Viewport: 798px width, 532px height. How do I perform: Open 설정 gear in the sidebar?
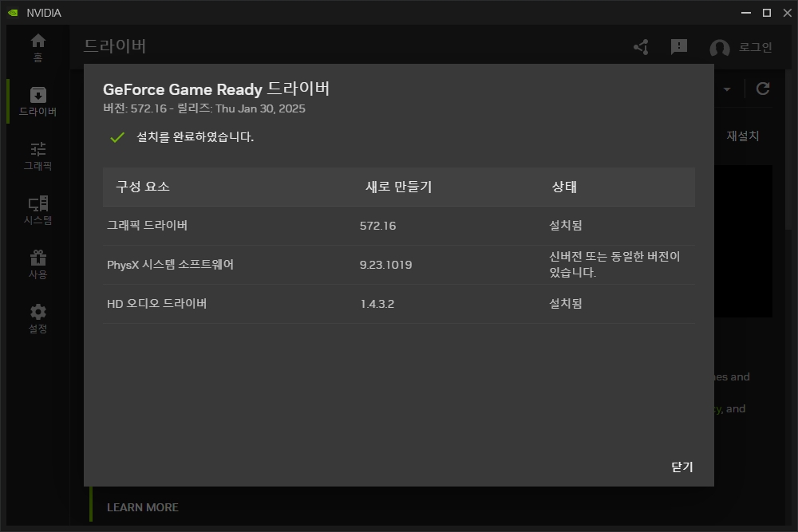point(38,319)
